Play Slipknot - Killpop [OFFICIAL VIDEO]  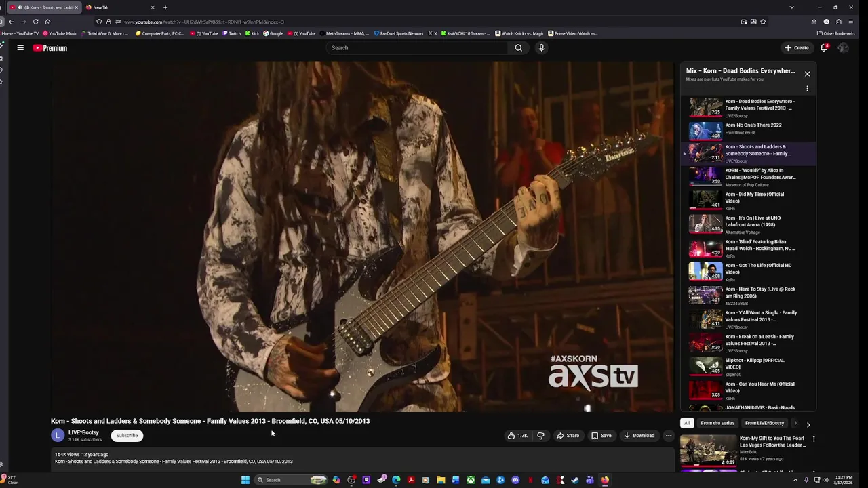pos(749,367)
